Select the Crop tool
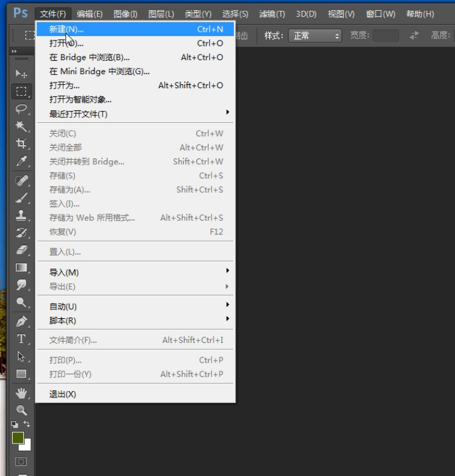 [x=22, y=143]
